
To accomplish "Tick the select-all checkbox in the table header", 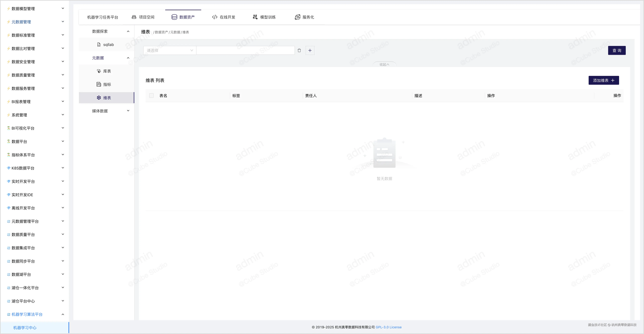I will 151,96.
